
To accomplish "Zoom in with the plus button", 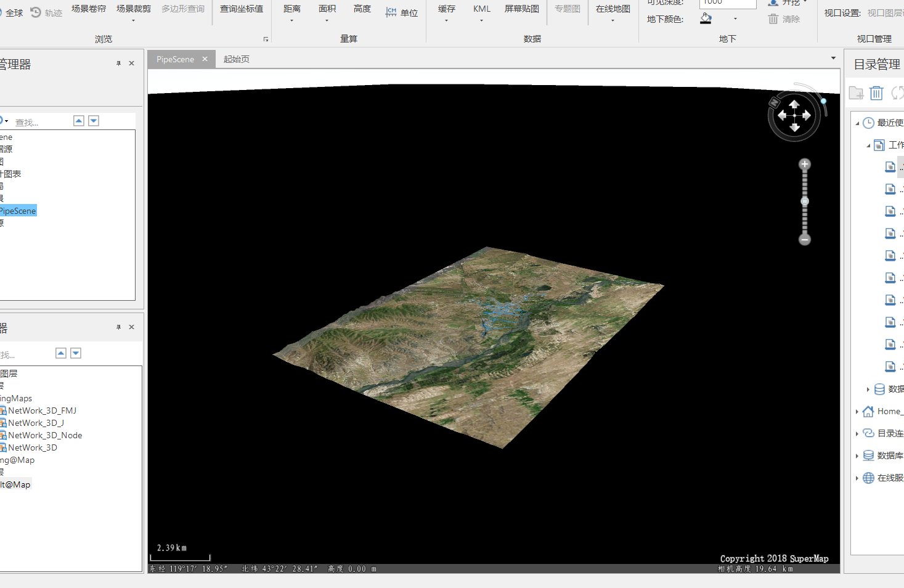I will (x=804, y=164).
